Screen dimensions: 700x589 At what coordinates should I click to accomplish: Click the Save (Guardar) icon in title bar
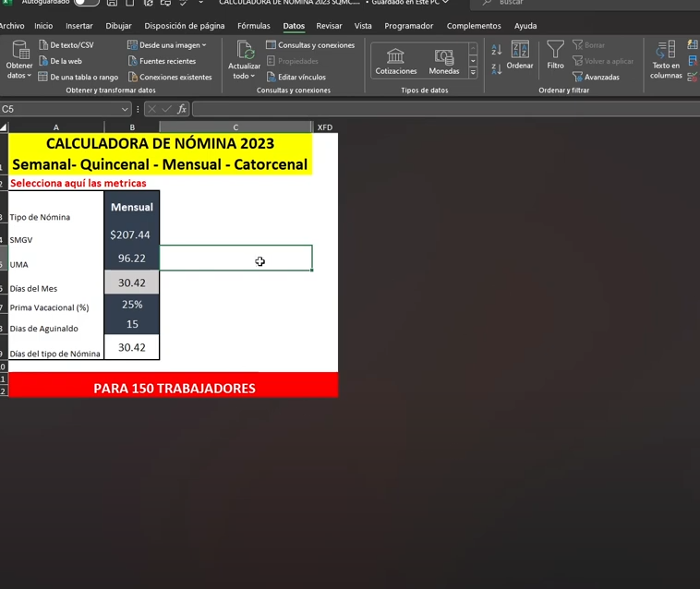112,3
